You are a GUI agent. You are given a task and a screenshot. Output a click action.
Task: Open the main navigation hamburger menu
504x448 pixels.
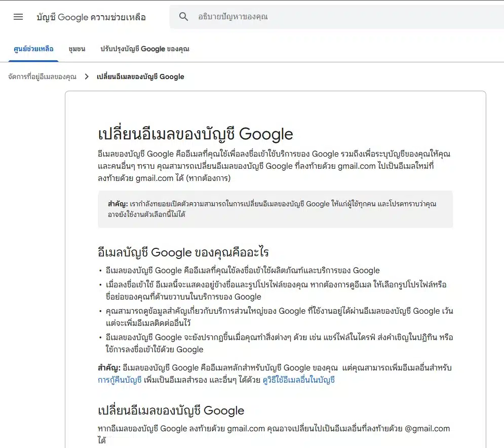[x=18, y=17]
